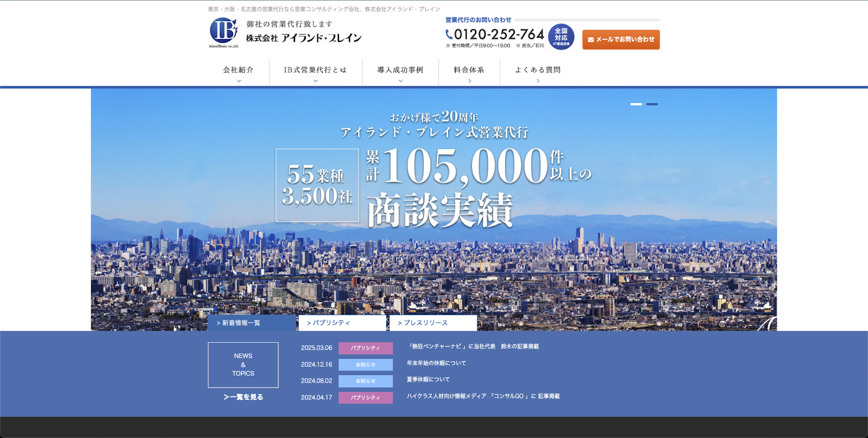Open the 年末年始の休暇について news link
The width and height of the screenshot is (868, 438).
436,363
